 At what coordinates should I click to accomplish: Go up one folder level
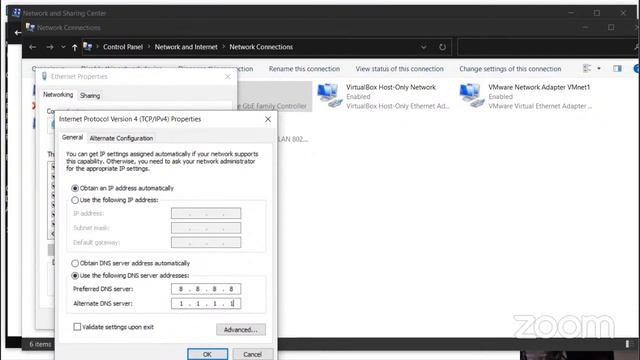pyautogui.click(x=75, y=48)
